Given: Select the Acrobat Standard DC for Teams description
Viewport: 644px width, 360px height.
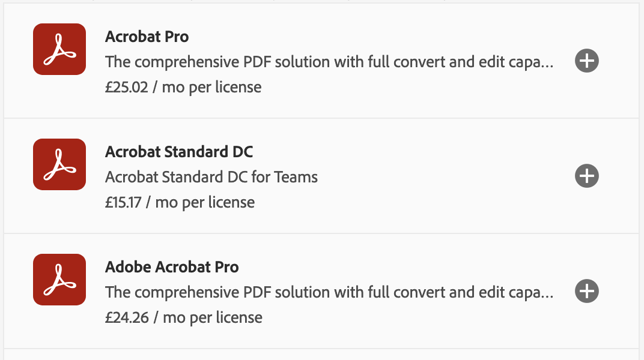Looking at the screenshot, I should (211, 177).
